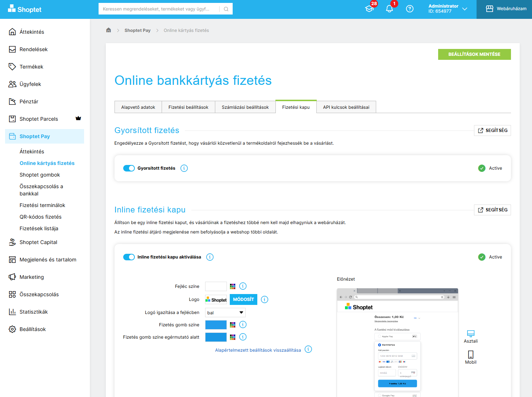Toggle Inline fizetési kapu aktiválása switch

coord(129,257)
